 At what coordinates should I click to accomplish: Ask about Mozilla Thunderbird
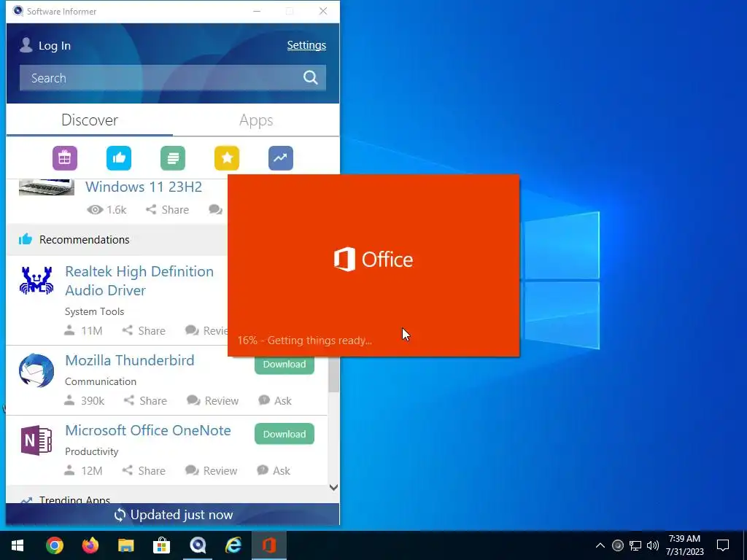point(275,400)
